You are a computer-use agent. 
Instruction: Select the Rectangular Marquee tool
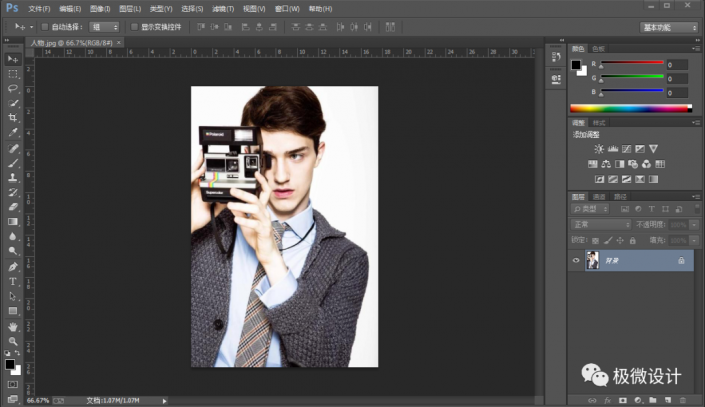(x=13, y=74)
